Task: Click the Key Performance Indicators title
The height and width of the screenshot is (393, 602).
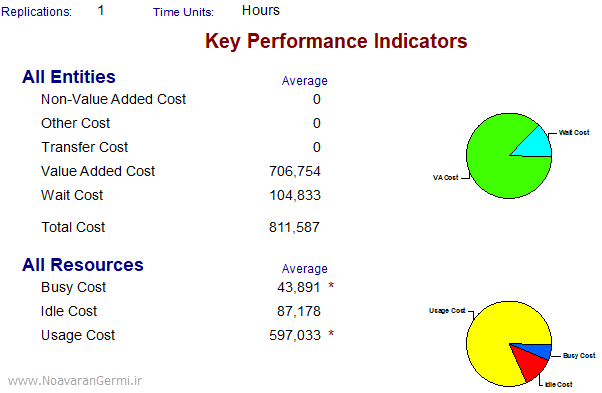Action: tap(336, 41)
